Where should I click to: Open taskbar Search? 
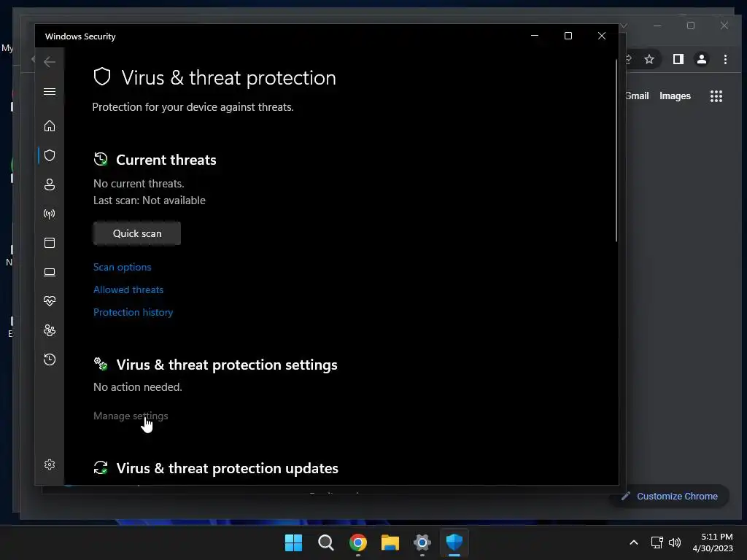[326, 542]
